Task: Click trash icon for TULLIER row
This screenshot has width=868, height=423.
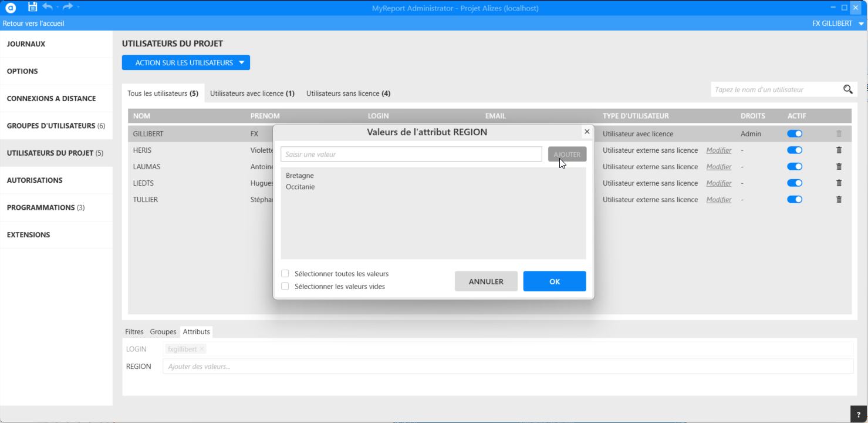Action: pos(839,200)
